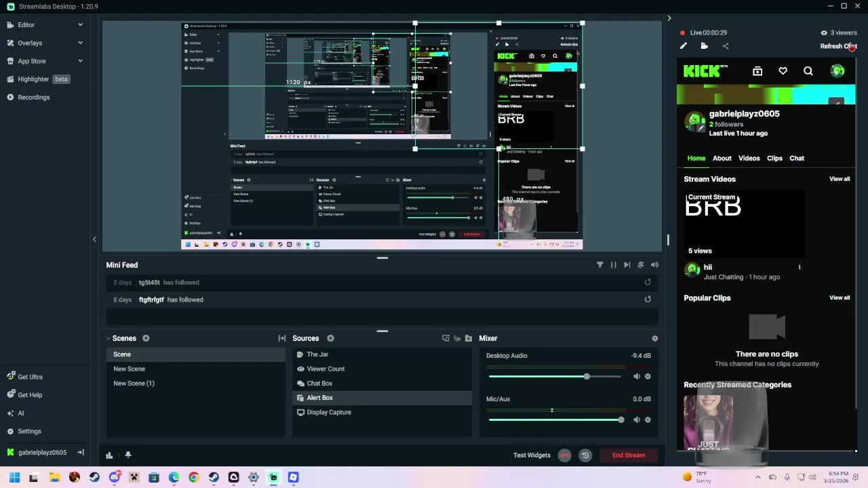Replay the ftgftrfgtf follow alert

pos(648,300)
